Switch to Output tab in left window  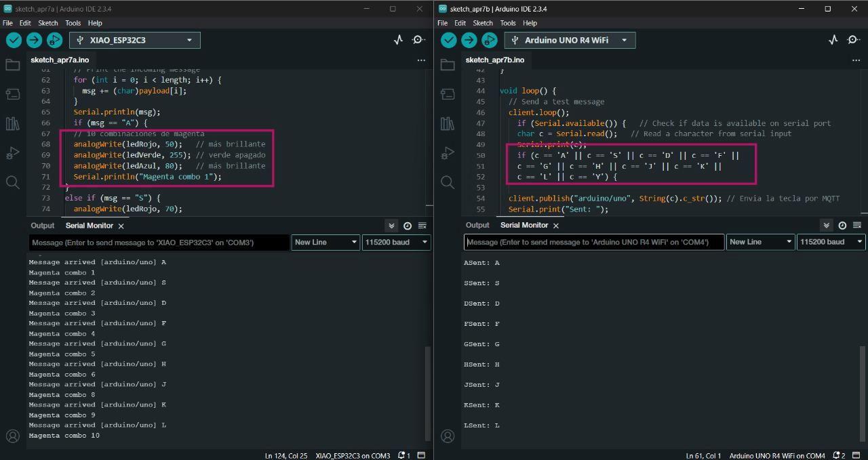click(42, 226)
